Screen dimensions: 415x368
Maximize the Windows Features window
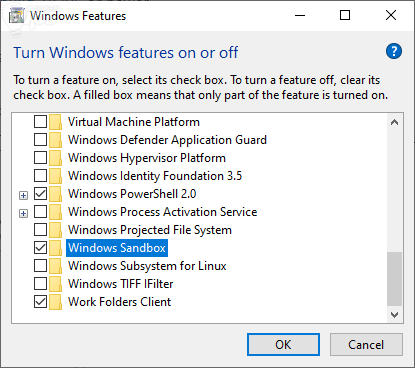tap(345, 15)
